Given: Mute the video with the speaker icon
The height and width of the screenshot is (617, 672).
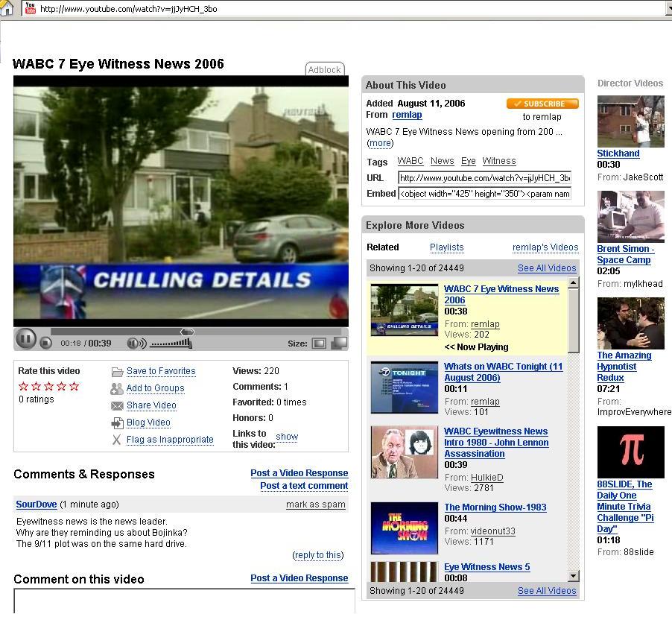Looking at the screenshot, I should point(136,344).
